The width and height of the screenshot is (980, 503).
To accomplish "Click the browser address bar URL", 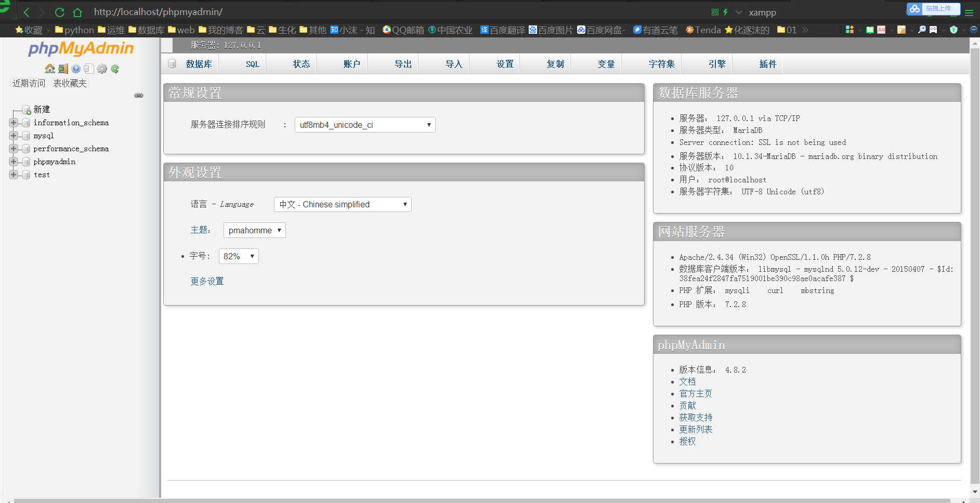I will tap(158, 12).
